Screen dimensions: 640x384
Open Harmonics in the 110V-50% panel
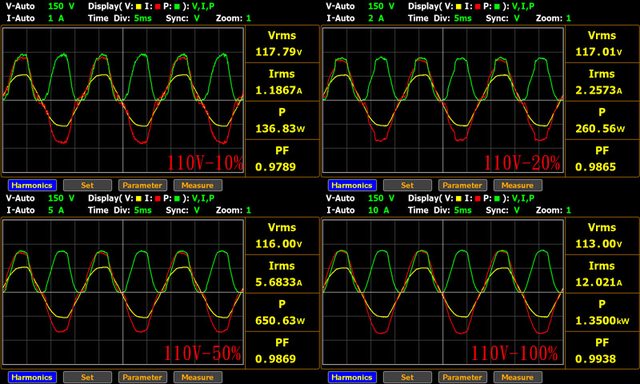click(32, 377)
